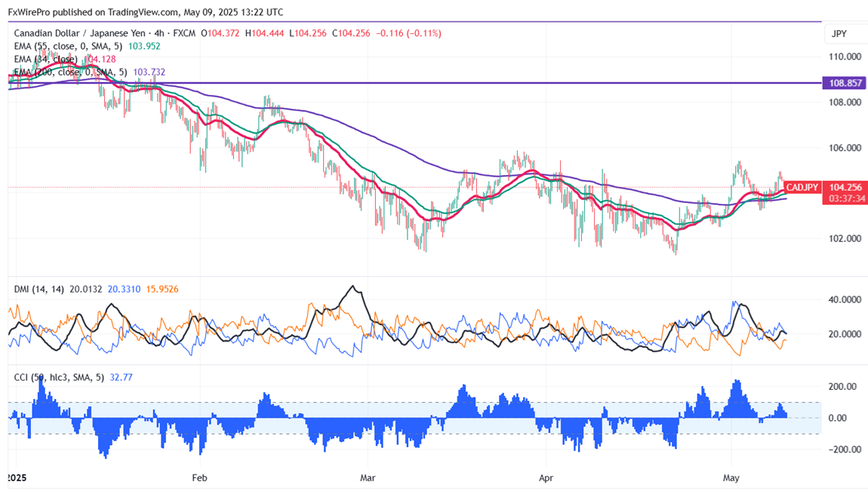Click the 106.000 price scale label
Image resolution: width=868 pixels, height=494 pixels.
click(845, 148)
